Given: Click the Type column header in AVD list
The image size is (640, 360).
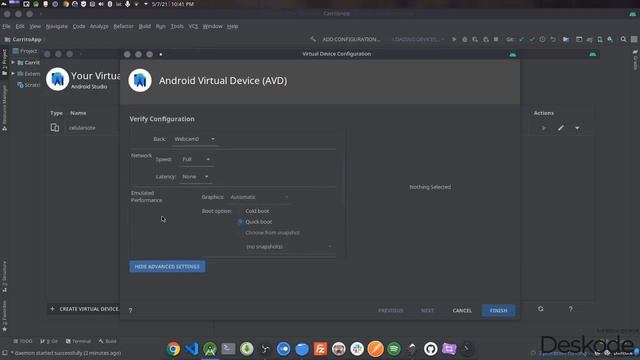Looking at the screenshot, I should click(x=56, y=113).
